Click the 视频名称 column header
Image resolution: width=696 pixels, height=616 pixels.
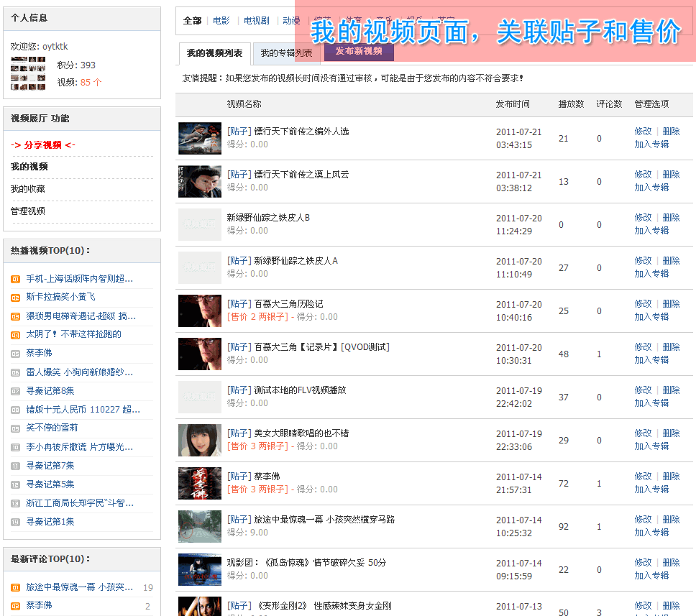pos(244,104)
